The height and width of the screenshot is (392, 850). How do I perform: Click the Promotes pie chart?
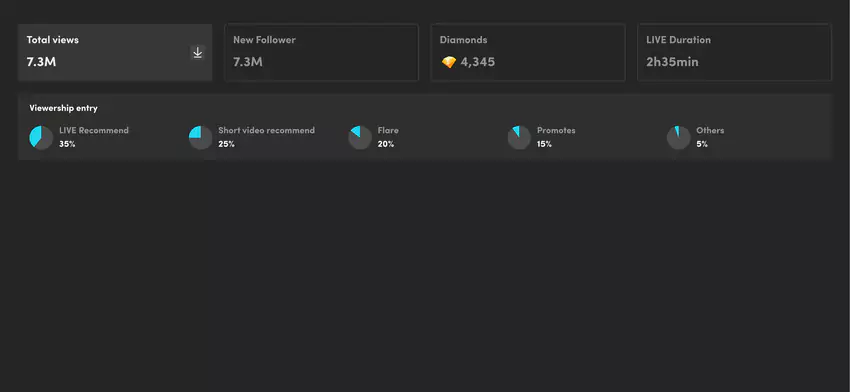click(519, 138)
